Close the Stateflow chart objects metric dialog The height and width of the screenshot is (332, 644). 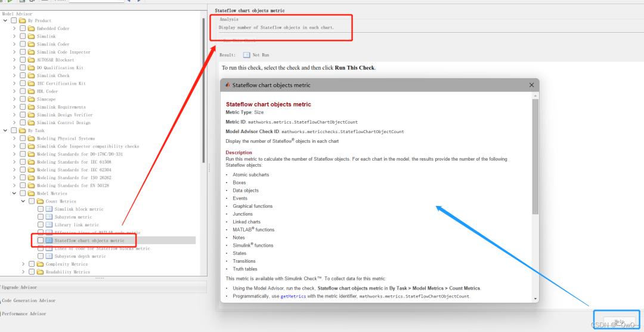(x=531, y=85)
